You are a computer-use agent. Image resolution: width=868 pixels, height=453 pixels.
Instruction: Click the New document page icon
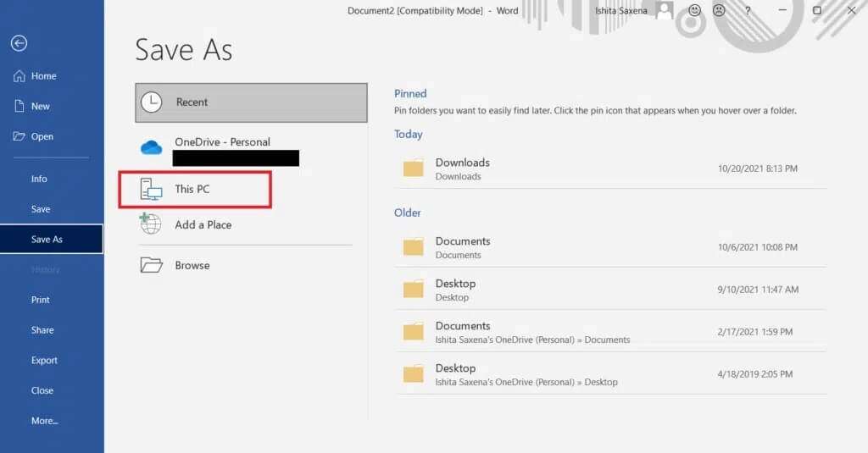click(19, 106)
